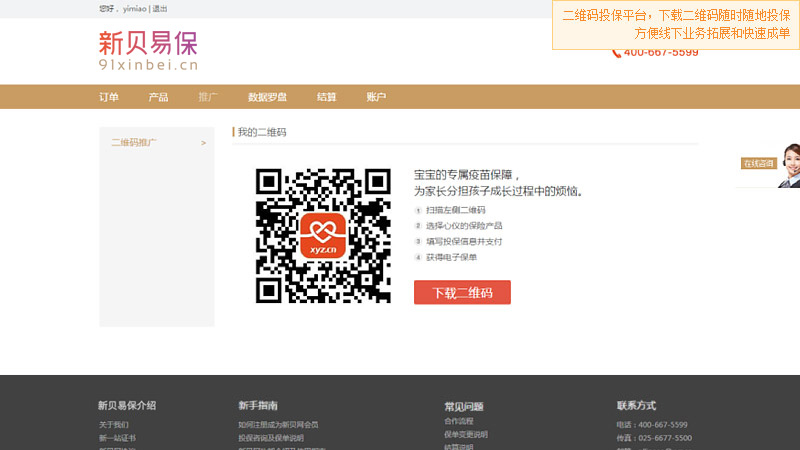Image resolution: width=800 pixels, height=450 pixels.
Task: Click the 关于我们 footer link
Action: 114,424
